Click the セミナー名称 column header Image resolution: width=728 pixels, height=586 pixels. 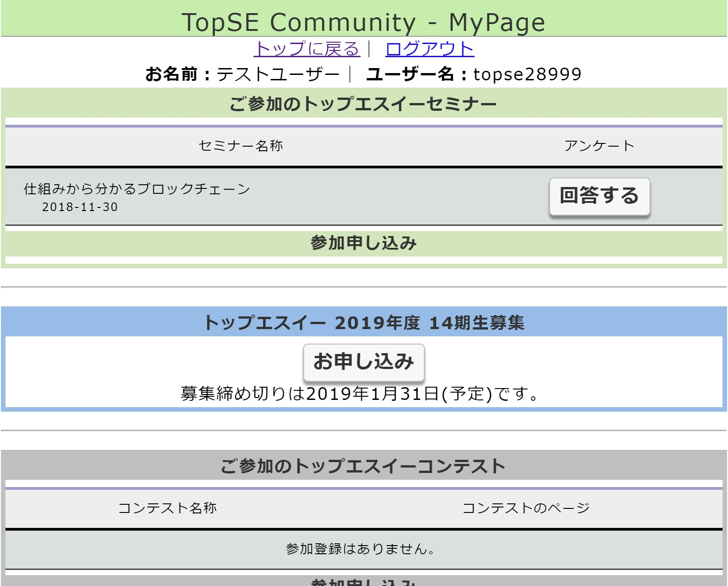pos(241,146)
